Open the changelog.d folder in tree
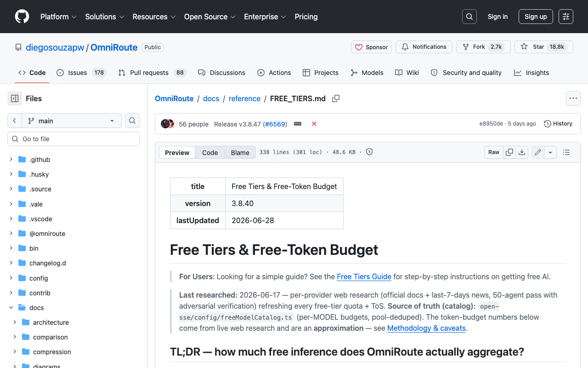 click(x=48, y=263)
